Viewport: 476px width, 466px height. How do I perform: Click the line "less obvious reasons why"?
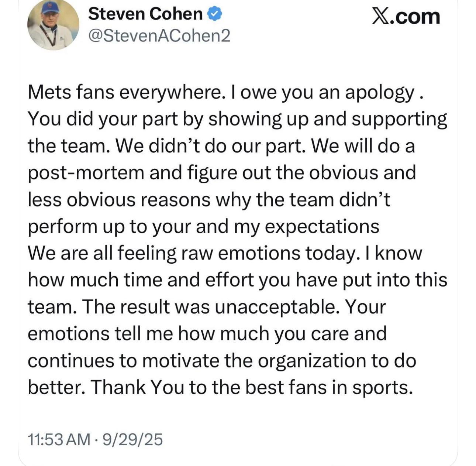[209, 200]
